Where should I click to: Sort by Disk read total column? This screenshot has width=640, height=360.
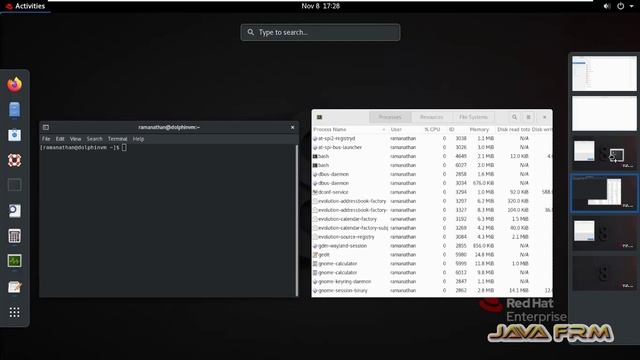pyautogui.click(x=513, y=129)
